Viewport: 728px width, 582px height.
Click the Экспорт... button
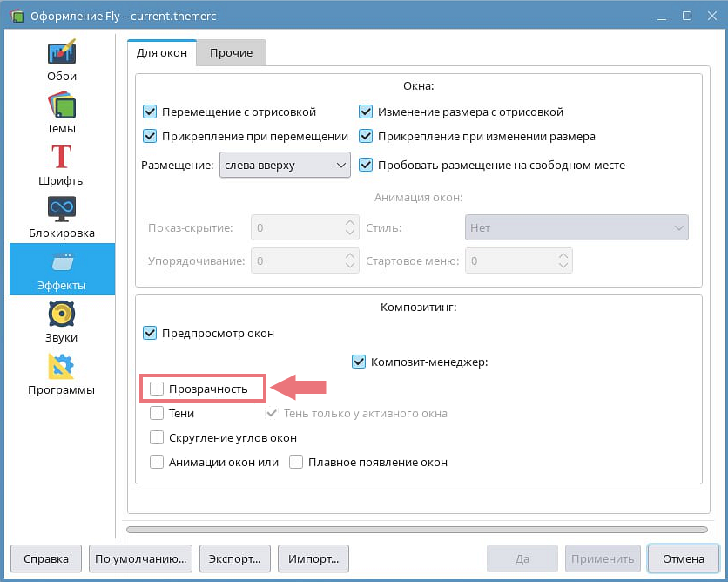pyautogui.click(x=235, y=558)
